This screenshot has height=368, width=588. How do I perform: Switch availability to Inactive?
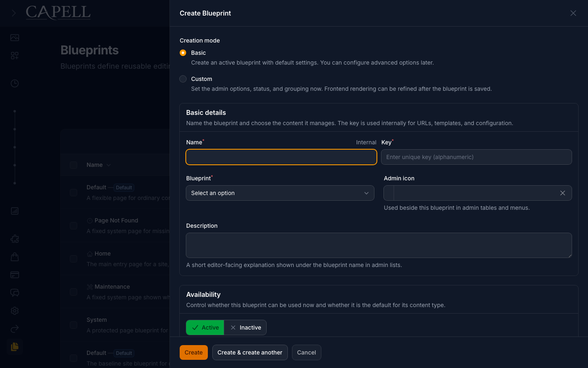point(245,328)
